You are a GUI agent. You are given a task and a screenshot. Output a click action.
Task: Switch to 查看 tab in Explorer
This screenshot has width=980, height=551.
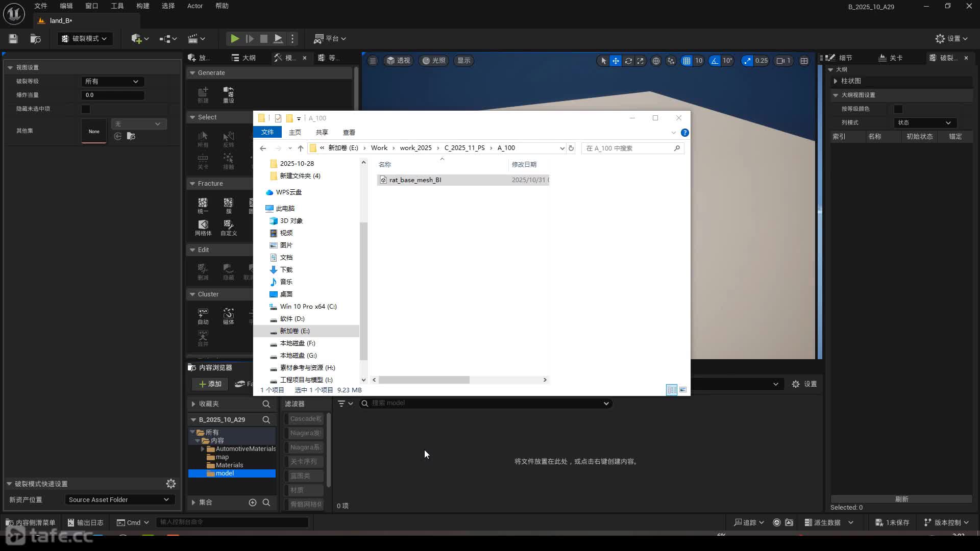tap(349, 132)
